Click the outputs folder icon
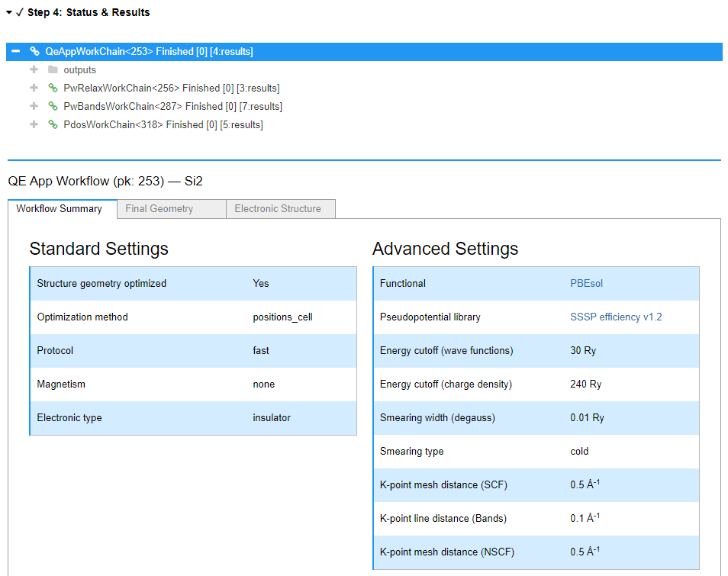This screenshot has height=576, width=728. (53, 69)
